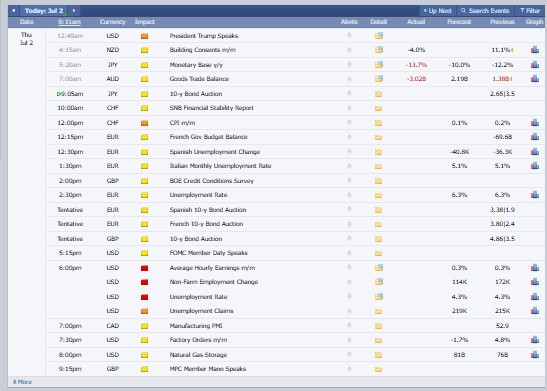Open the Today: Jul 2 date picker
This screenshot has height=391, width=547.
click(44, 10)
